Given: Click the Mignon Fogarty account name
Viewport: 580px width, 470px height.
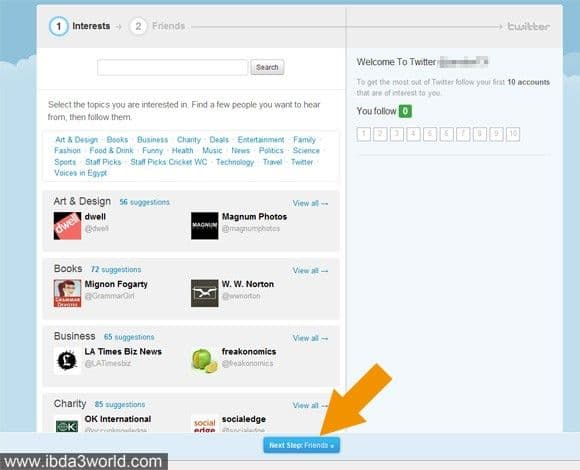Looking at the screenshot, I should (x=116, y=284).
